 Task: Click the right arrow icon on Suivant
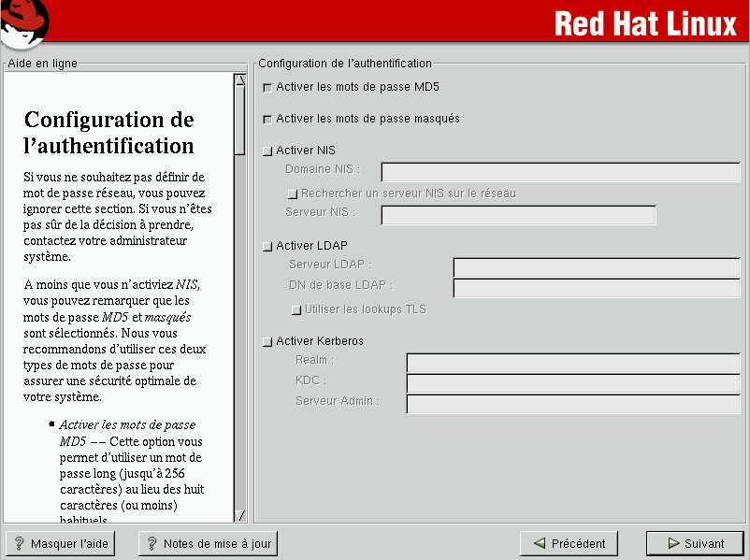(x=673, y=543)
